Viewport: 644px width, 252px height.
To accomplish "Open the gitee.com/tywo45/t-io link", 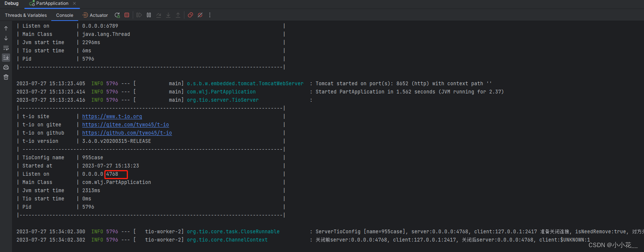I will [x=126, y=125].
